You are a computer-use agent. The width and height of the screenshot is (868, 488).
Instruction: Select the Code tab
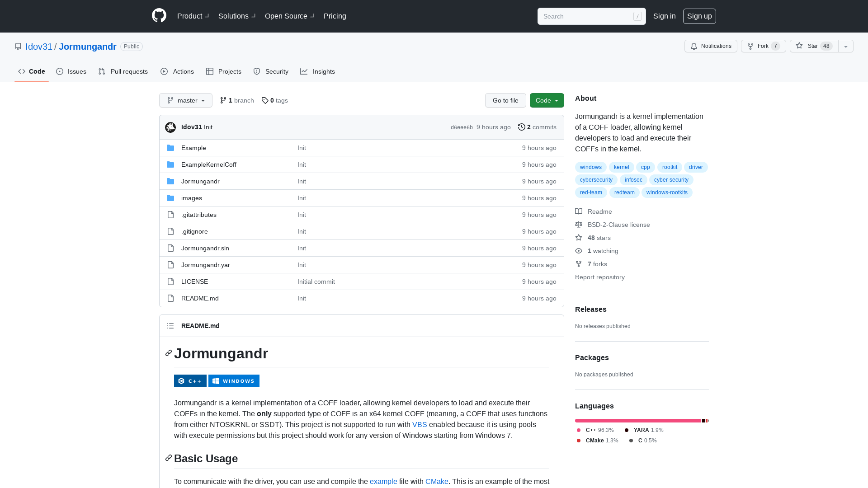[32, 71]
